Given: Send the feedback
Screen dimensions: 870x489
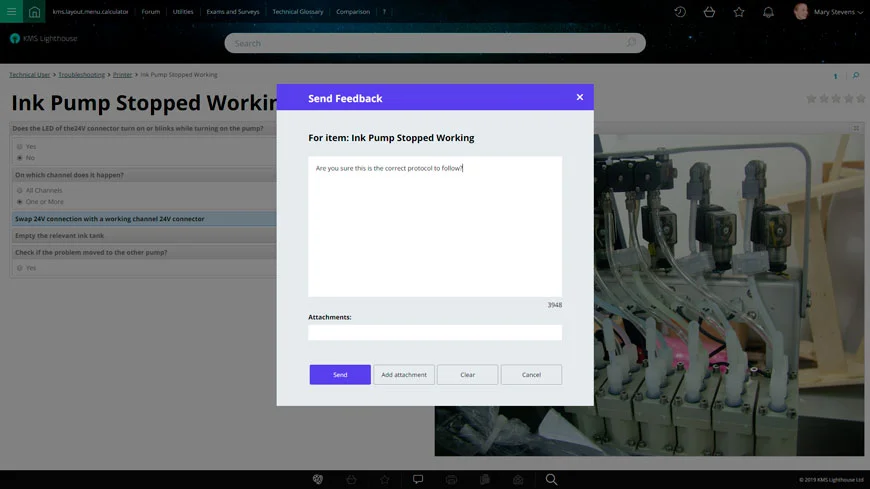Looking at the screenshot, I should (x=340, y=375).
